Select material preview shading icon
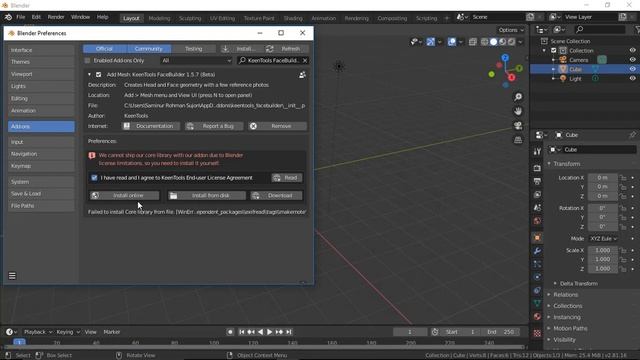 (x=502, y=42)
